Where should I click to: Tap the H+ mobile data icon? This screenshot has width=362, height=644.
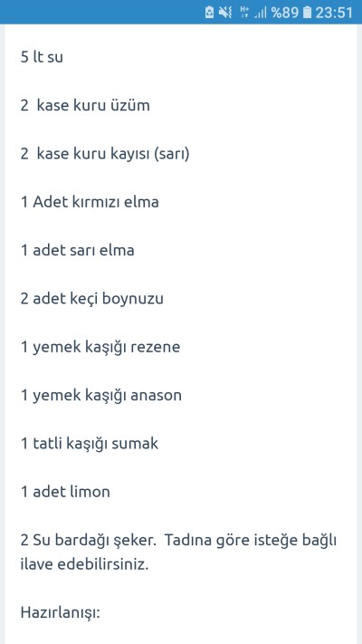tap(244, 13)
